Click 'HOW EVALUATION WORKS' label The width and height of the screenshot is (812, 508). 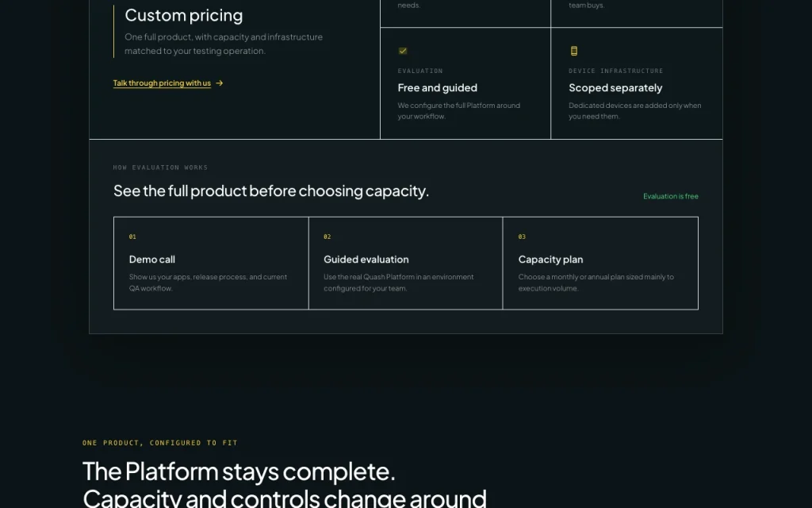(x=160, y=167)
